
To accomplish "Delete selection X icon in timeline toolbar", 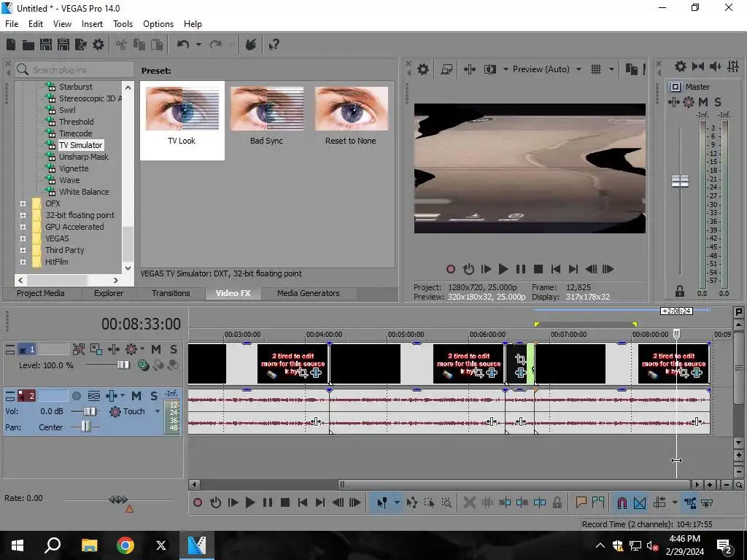I will [469, 503].
